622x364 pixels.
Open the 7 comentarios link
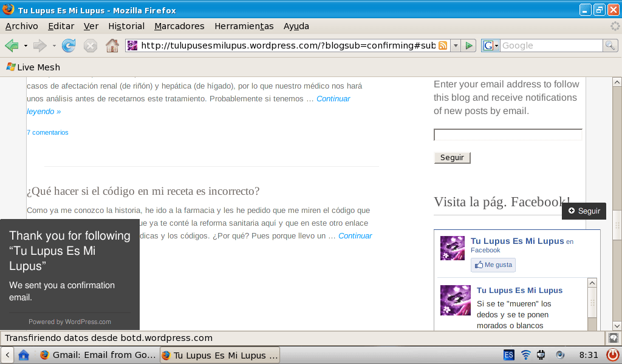[x=47, y=132]
